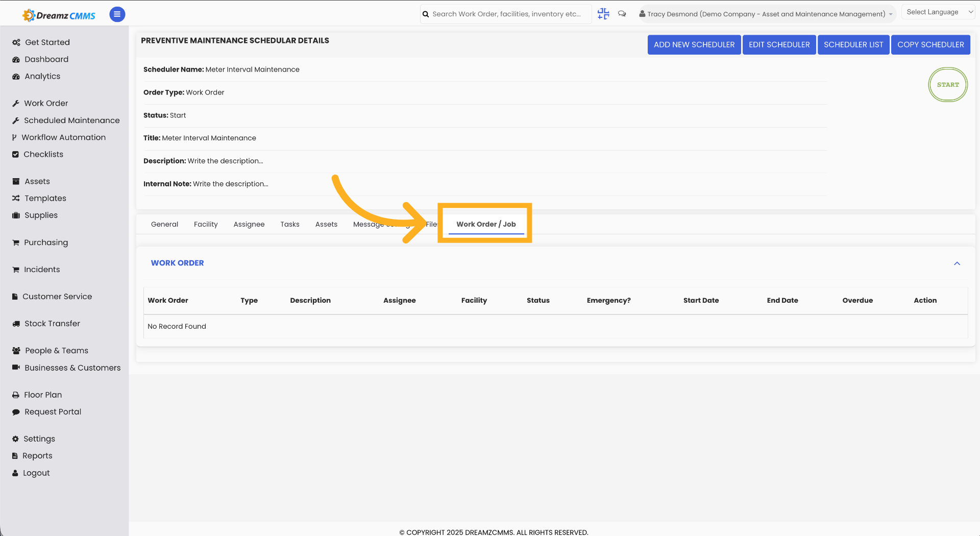
Task: Click the search magnifier icon
Action: pyautogui.click(x=426, y=14)
